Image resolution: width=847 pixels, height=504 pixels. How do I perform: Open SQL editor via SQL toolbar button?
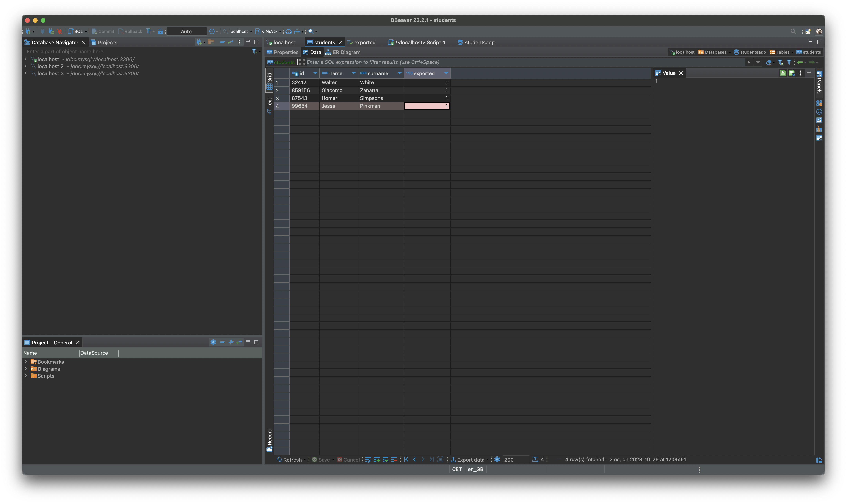[x=75, y=31]
